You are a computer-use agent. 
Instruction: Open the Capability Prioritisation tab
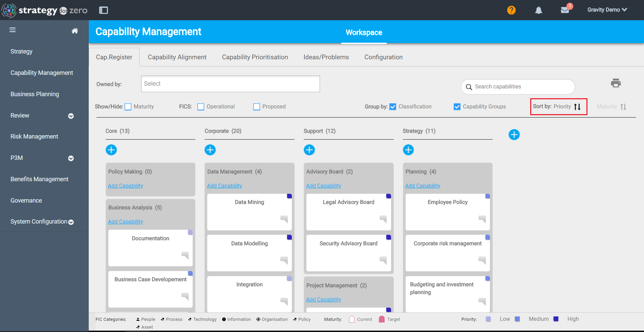pos(255,57)
